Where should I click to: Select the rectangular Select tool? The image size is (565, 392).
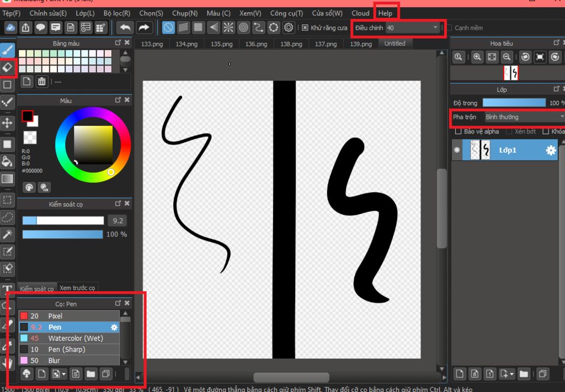point(7,200)
